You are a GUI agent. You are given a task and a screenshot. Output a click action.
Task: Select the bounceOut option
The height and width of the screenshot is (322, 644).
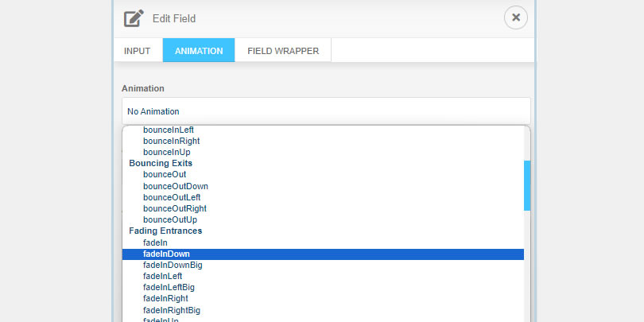point(323,174)
